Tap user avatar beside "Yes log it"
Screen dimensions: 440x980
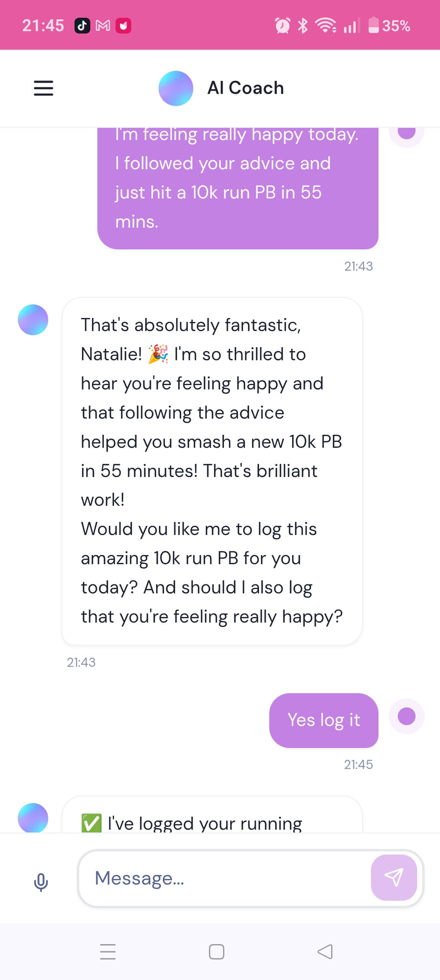click(x=406, y=716)
